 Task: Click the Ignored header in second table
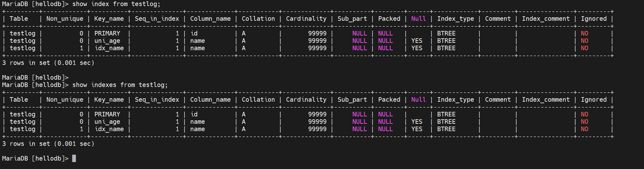(593, 100)
